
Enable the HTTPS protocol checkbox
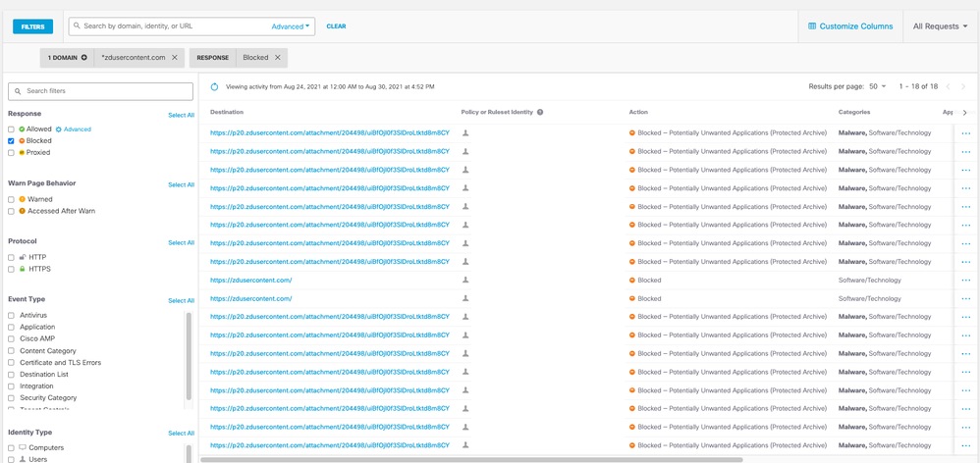pyautogui.click(x=11, y=269)
